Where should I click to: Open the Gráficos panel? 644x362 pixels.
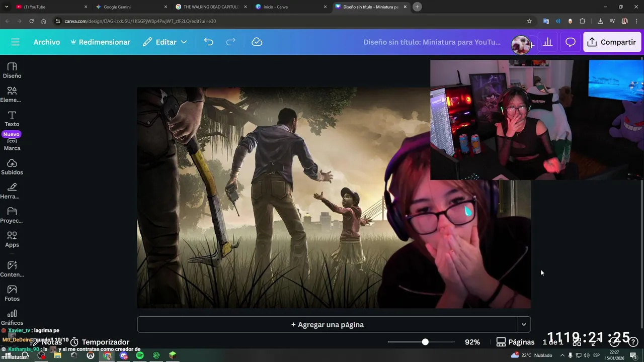point(12,317)
